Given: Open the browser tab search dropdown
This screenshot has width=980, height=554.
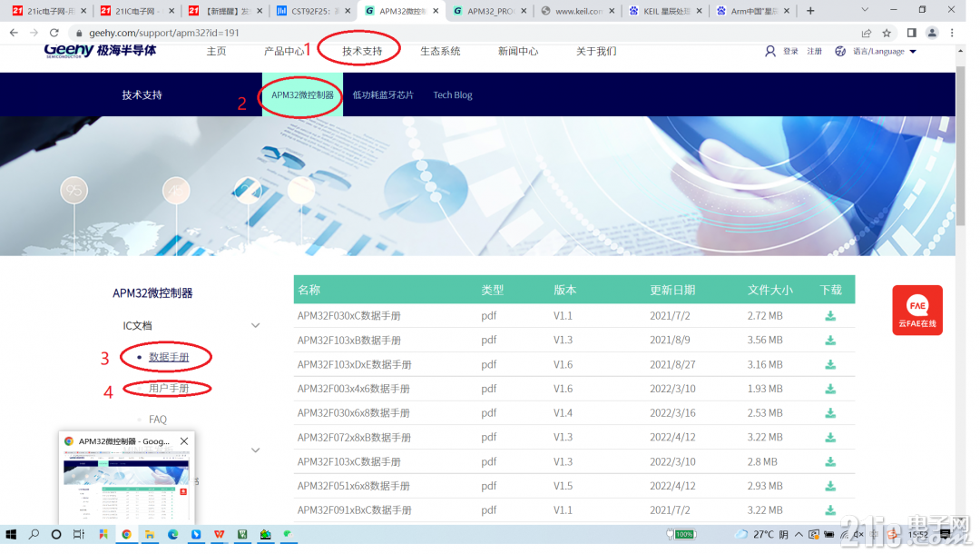Looking at the screenshot, I should click(865, 11).
